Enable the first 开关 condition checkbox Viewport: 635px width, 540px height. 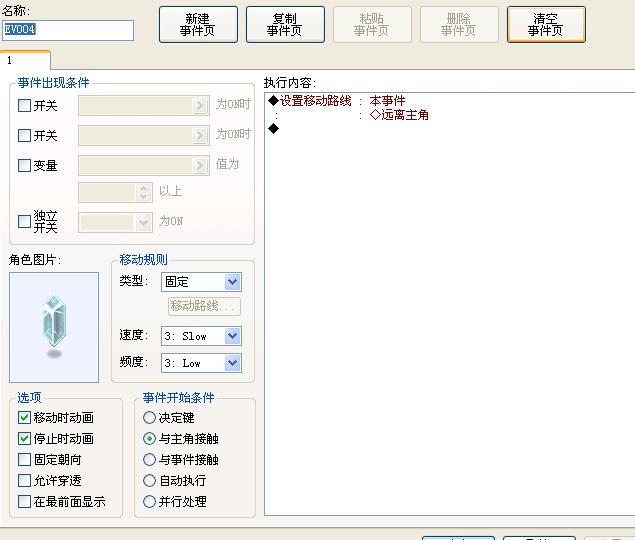[x=24, y=106]
